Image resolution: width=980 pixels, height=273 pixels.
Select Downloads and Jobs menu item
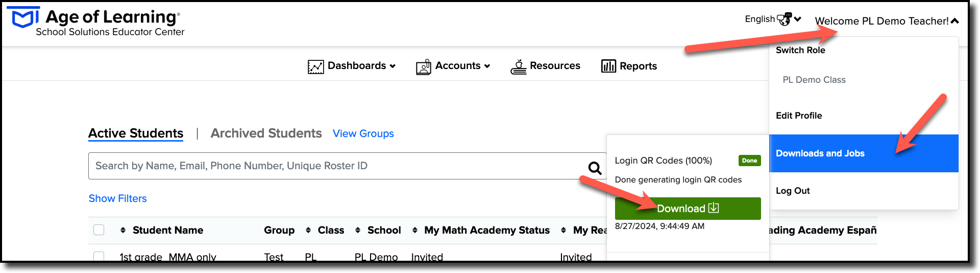click(x=864, y=153)
